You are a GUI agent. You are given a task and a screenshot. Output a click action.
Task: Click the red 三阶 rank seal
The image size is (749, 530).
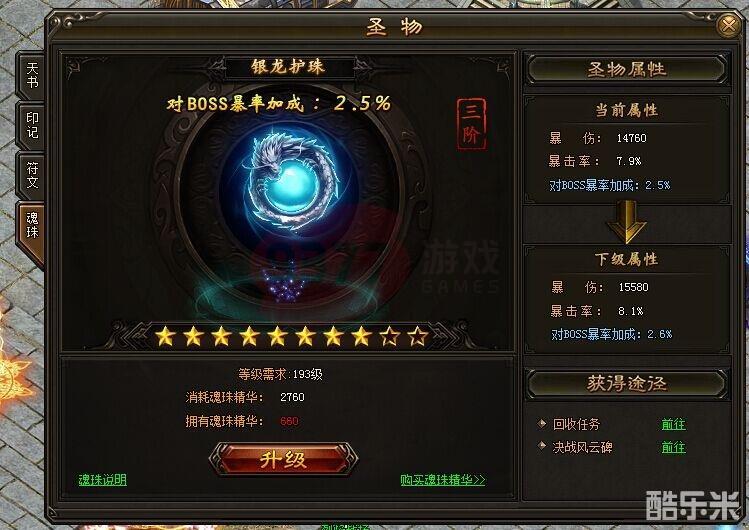[471, 124]
